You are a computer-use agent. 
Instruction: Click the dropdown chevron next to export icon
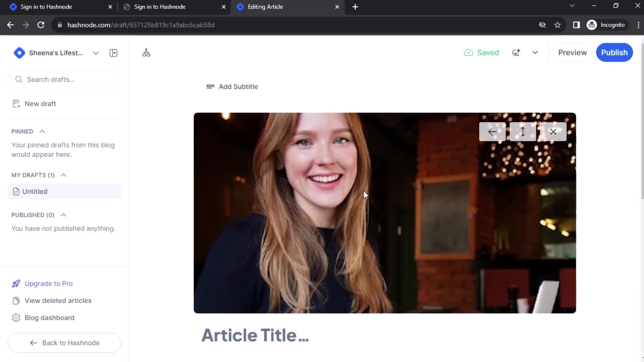[536, 53]
